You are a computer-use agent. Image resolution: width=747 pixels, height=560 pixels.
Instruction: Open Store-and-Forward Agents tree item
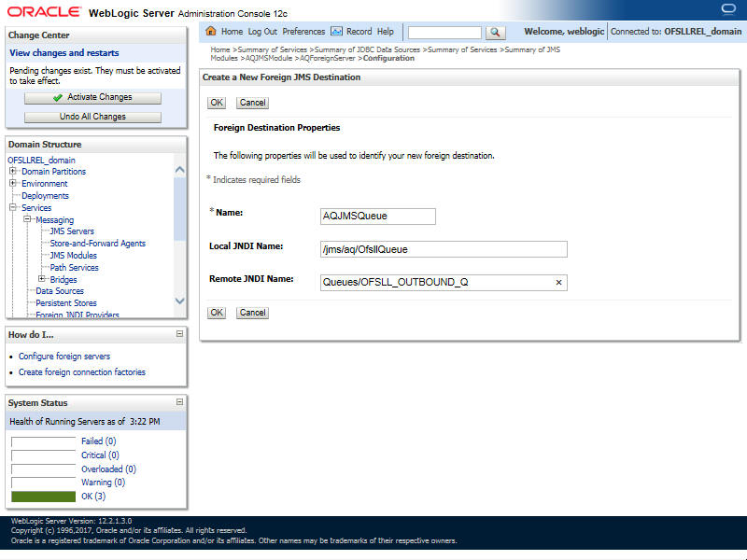[98, 244]
